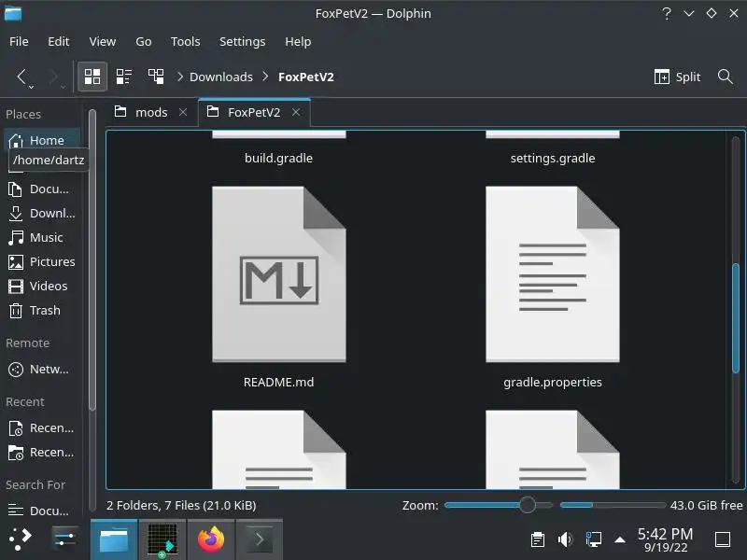Open the back button history dropdown arrow

click(31, 87)
